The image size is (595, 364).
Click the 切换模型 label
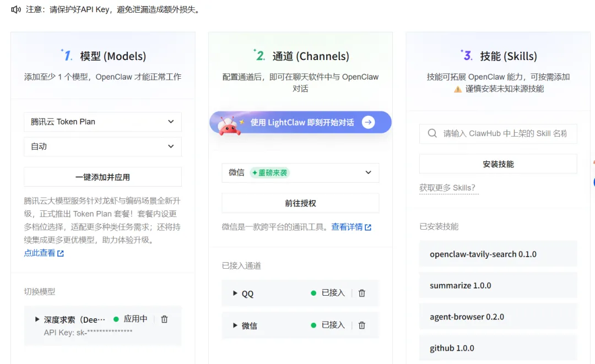click(x=40, y=291)
